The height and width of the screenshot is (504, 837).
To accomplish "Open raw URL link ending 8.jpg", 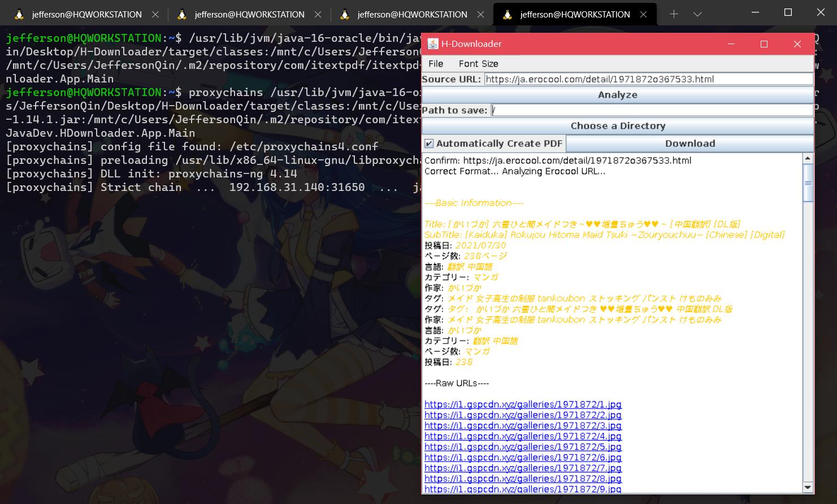I will [523, 479].
